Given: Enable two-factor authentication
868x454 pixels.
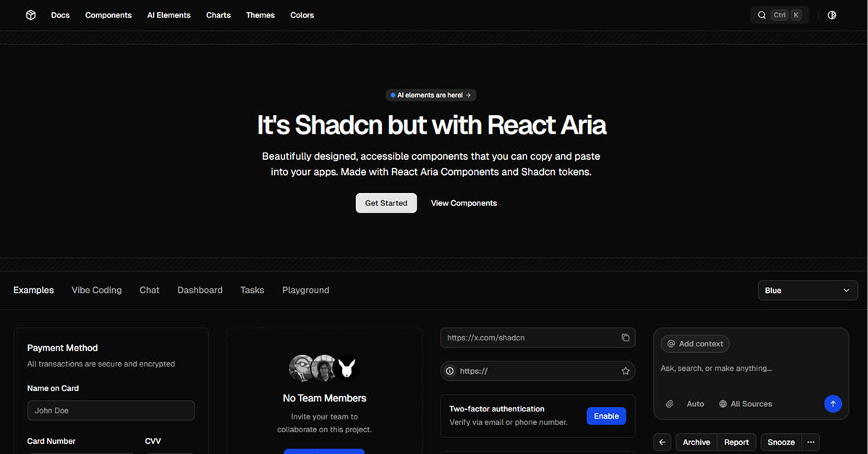Looking at the screenshot, I should pos(605,416).
